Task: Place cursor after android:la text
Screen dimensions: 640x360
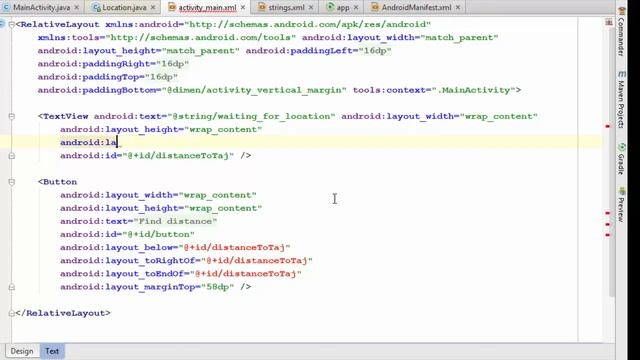Action: (118, 142)
